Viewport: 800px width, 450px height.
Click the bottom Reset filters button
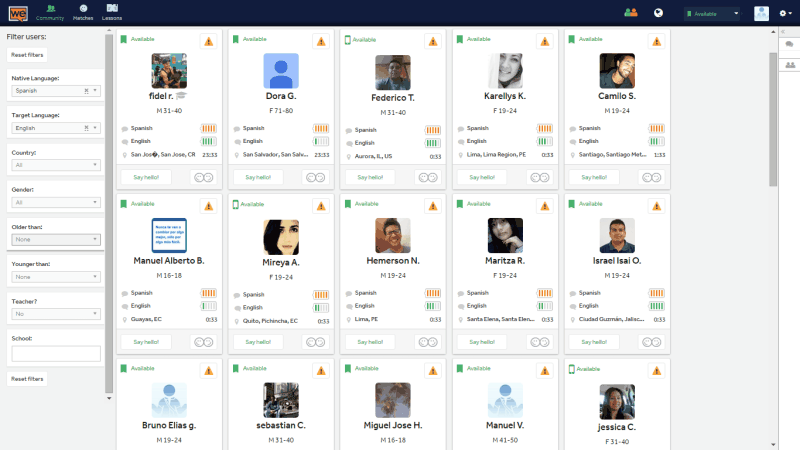(27, 379)
